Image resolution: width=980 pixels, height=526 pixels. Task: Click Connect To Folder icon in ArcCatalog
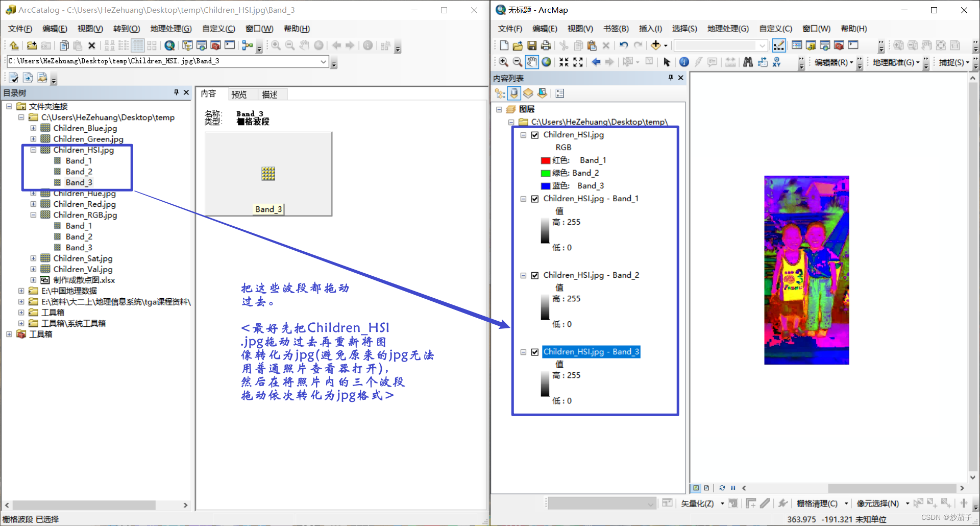(32, 45)
